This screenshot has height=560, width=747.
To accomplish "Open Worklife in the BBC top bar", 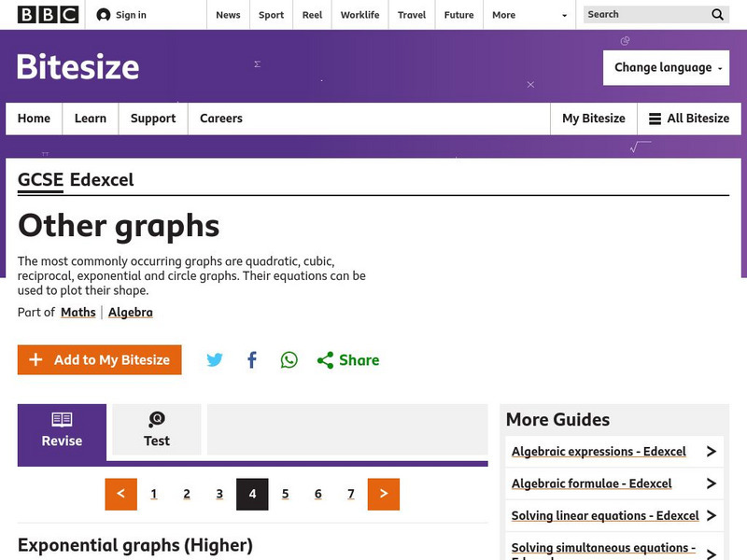I will click(360, 15).
